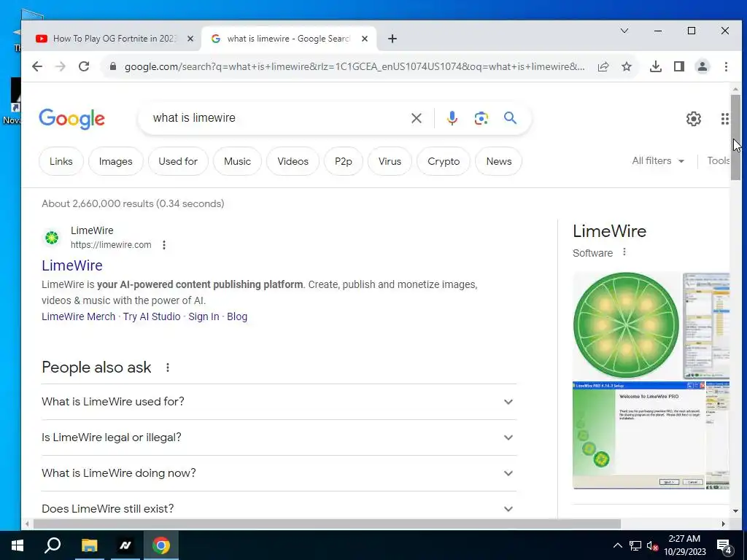Open the Chrome profile avatar
The image size is (747, 560).
(703, 66)
